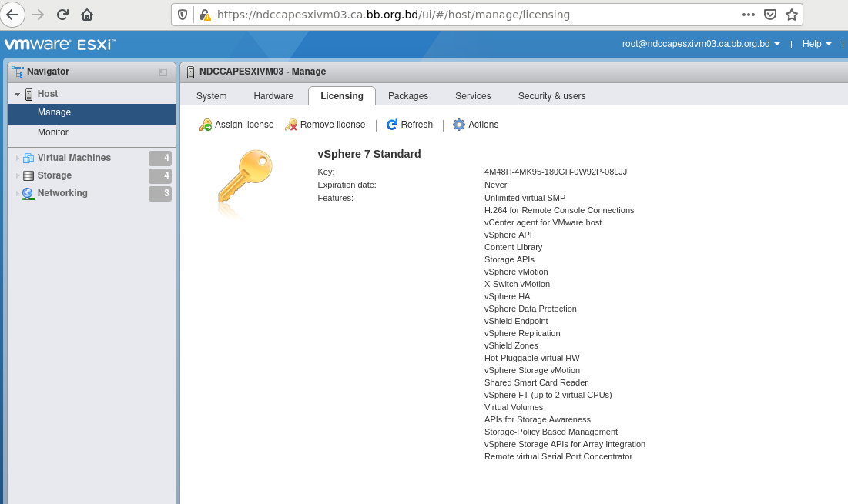848x504 pixels.
Task: Click the expiration value Never
Action: [x=496, y=185]
